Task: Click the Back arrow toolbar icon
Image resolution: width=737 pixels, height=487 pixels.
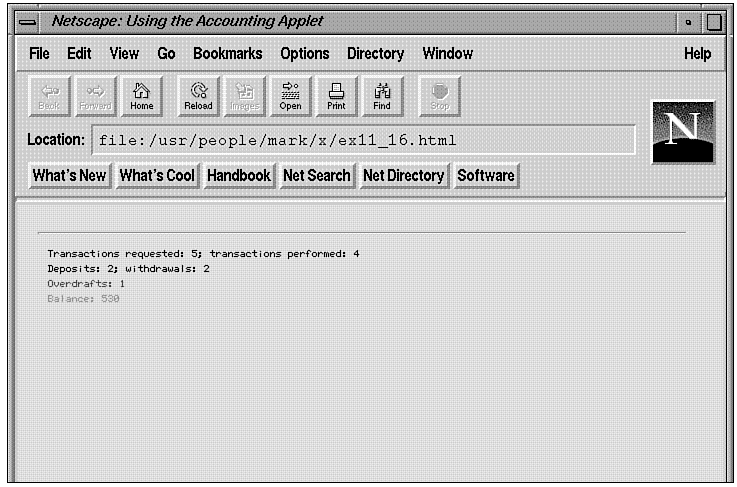Action: (x=49, y=95)
